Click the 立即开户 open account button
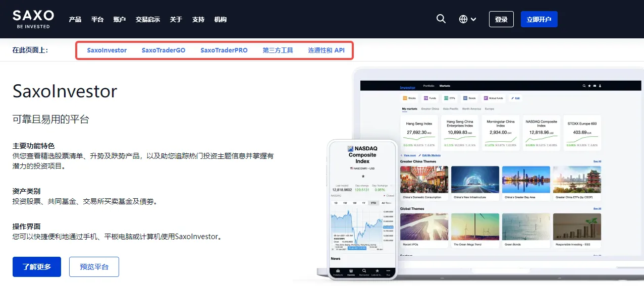 pos(539,19)
